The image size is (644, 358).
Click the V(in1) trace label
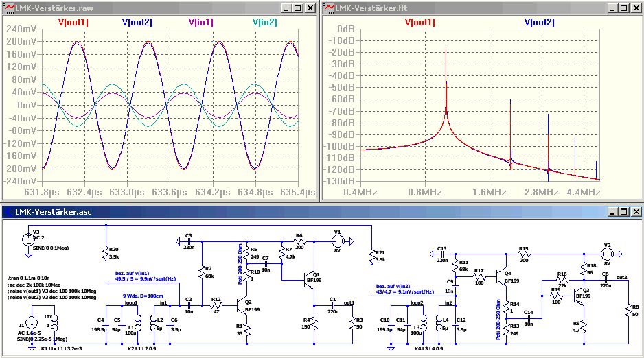click(x=201, y=22)
